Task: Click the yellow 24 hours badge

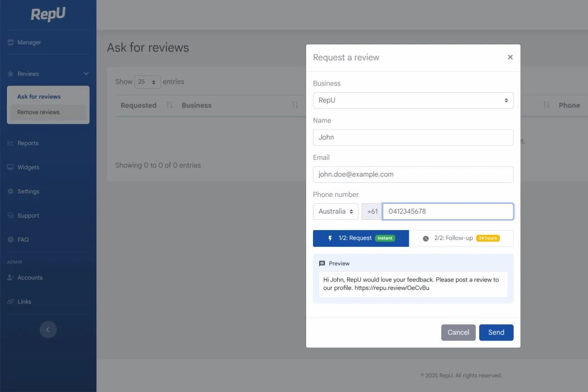Action: tap(488, 238)
